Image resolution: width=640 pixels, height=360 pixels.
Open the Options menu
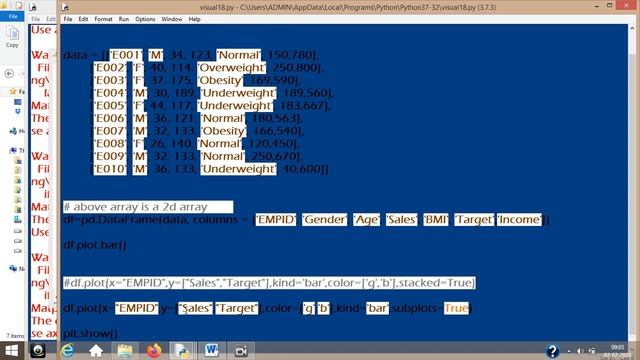(x=145, y=19)
